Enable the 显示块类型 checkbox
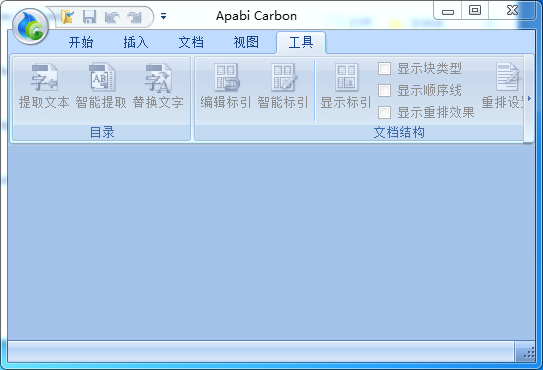The width and height of the screenshot is (543, 370). click(x=384, y=69)
